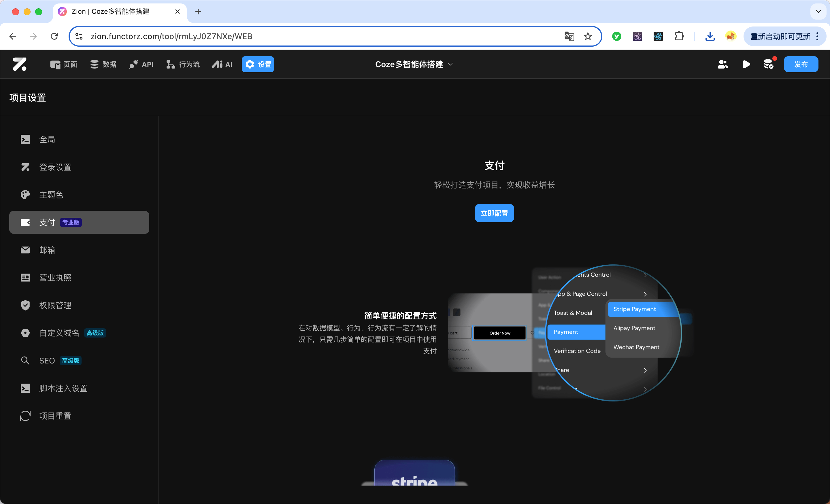830x504 pixels.
Task: Click the 高级版 badge beside 自定义域名
Action: pos(95,333)
